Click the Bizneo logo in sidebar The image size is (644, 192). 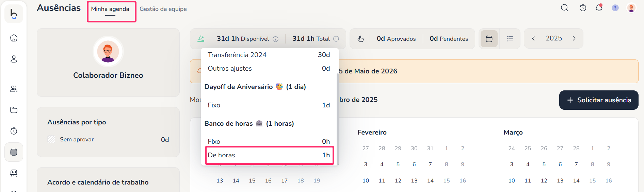[14, 14]
